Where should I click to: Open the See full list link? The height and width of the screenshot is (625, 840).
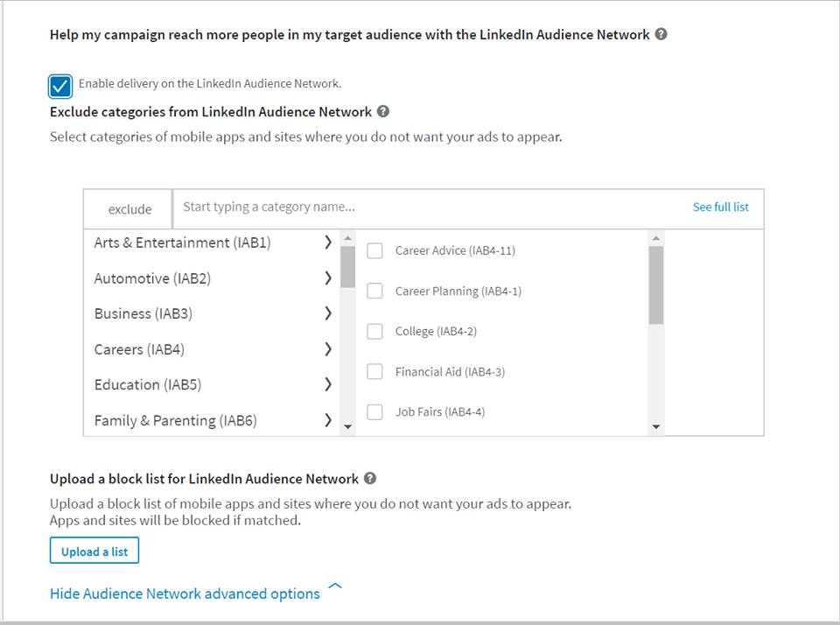coord(720,207)
